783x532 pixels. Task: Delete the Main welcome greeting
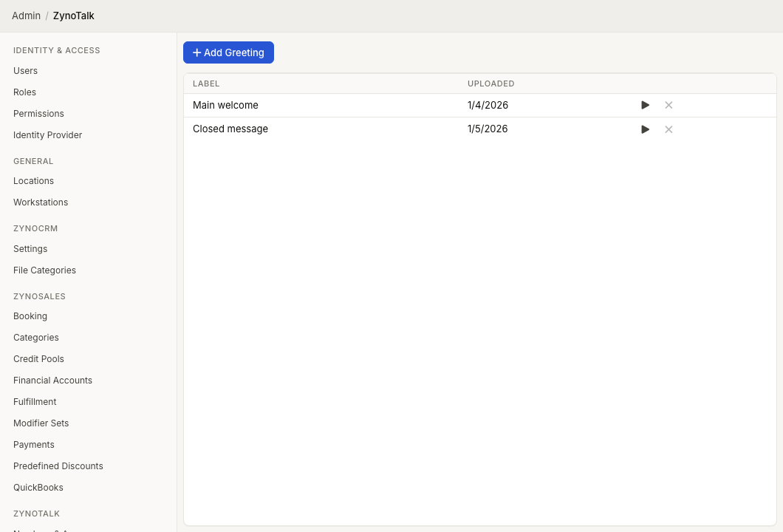pyautogui.click(x=669, y=105)
